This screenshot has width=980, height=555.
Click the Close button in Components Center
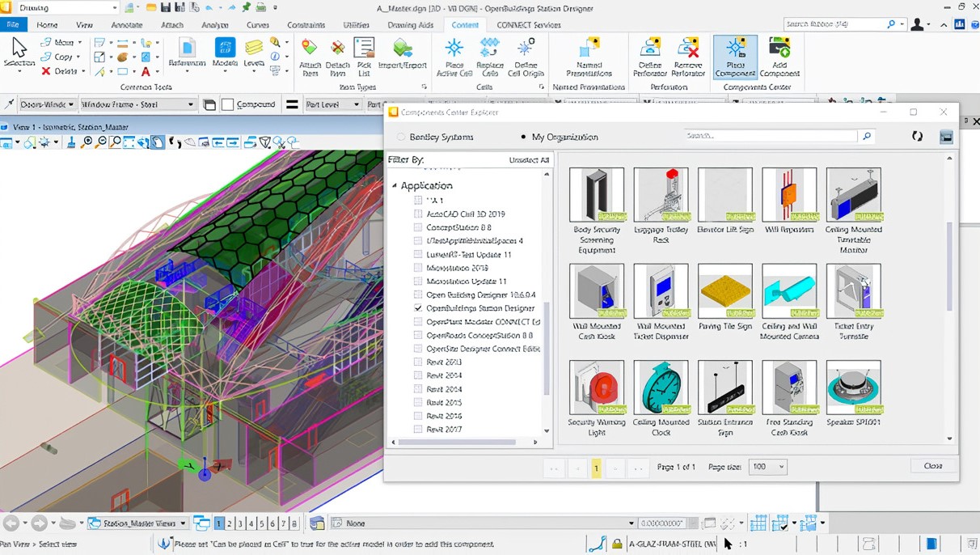(932, 466)
